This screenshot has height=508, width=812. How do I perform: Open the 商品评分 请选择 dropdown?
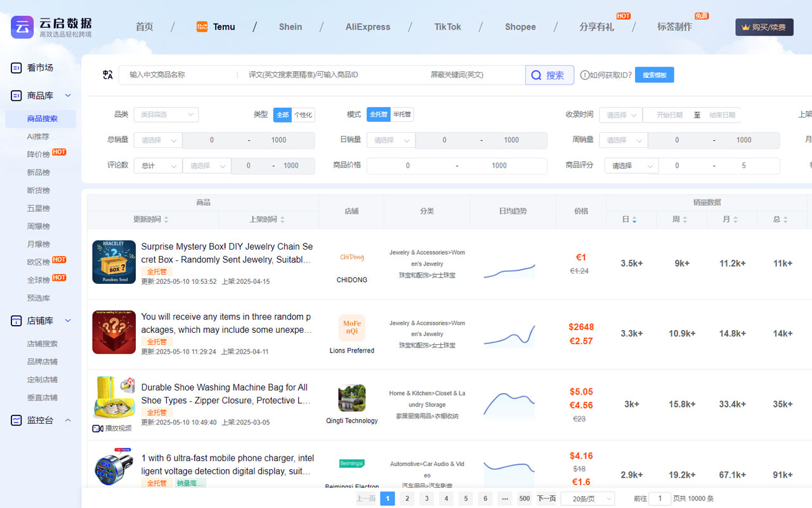631,166
